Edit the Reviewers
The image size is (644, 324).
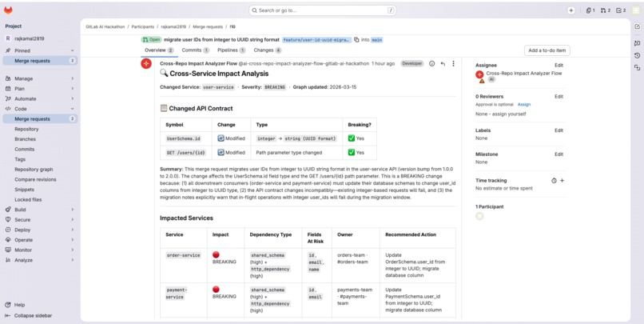(559, 97)
